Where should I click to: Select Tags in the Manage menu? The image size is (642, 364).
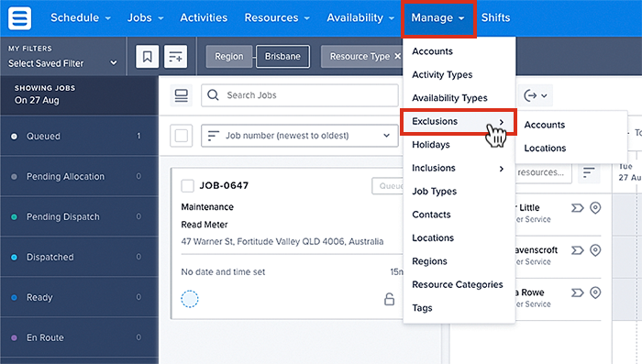[x=422, y=308]
